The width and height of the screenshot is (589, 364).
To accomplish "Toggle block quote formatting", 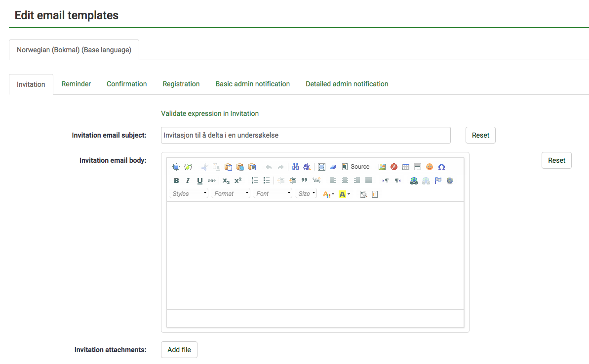I will pyautogui.click(x=305, y=181).
